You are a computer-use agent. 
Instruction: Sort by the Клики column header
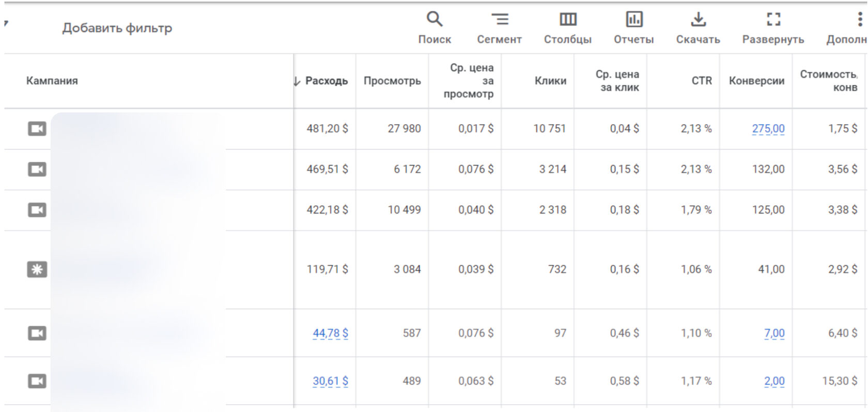(x=550, y=81)
